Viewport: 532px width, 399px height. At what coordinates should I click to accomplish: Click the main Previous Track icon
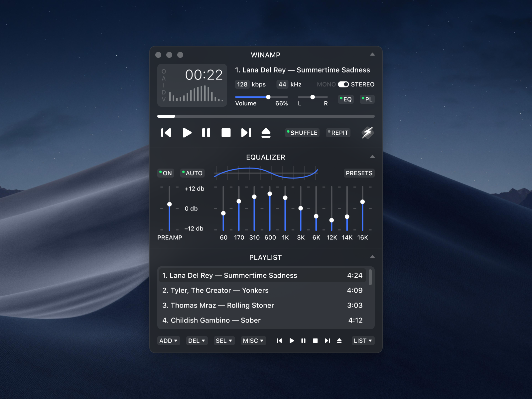[166, 133]
